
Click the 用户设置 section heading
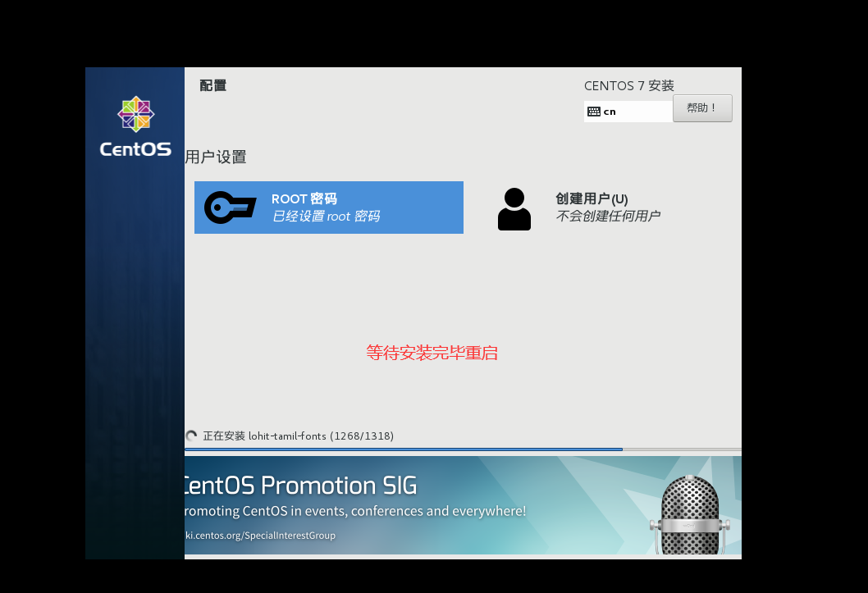point(216,157)
